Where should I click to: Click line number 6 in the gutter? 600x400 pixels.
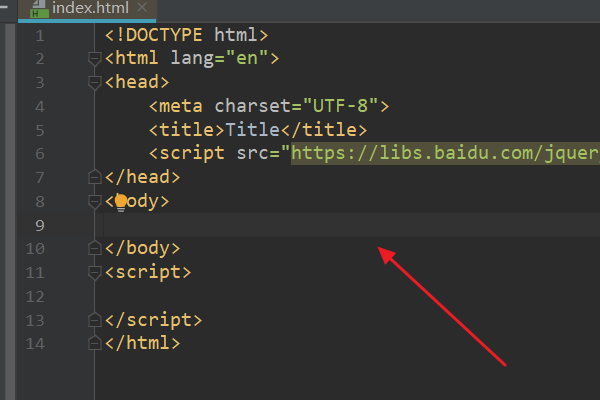pos(40,154)
